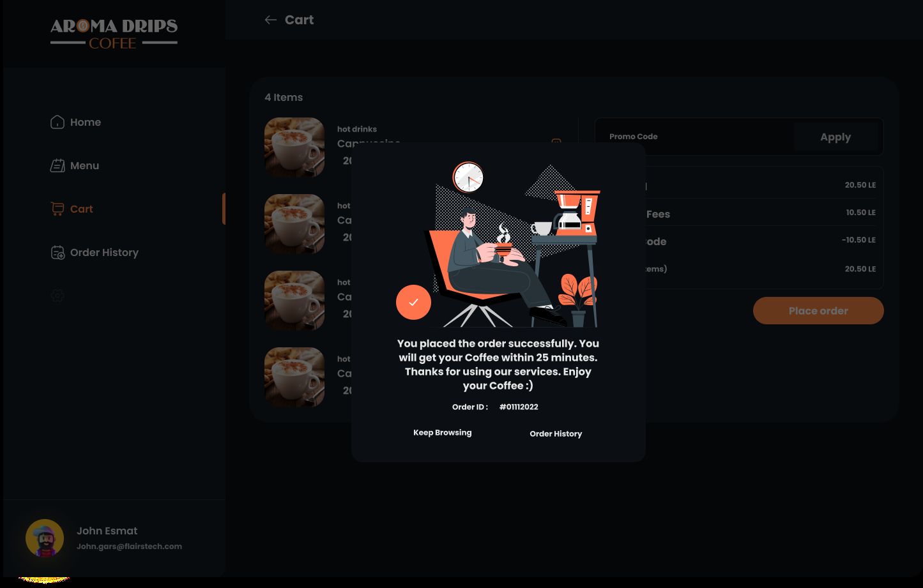
Task: Click the orange checkmark success badge
Action: (413, 302)
